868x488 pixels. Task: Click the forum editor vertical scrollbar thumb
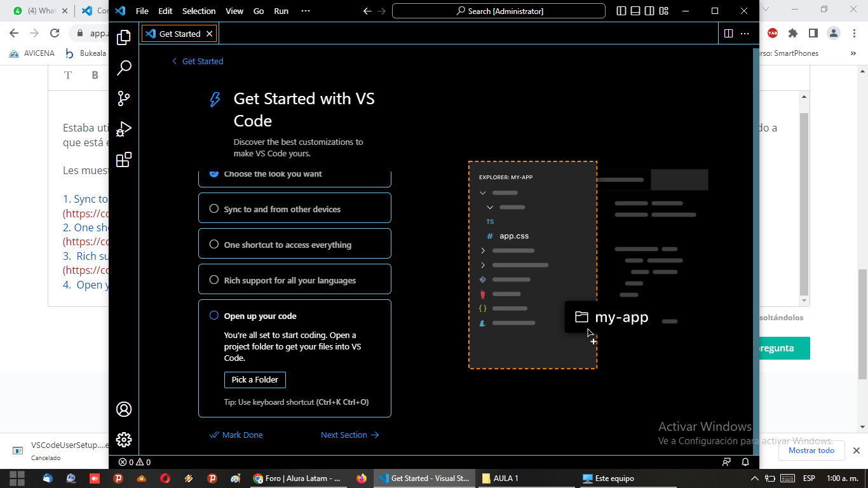(804, 205)
